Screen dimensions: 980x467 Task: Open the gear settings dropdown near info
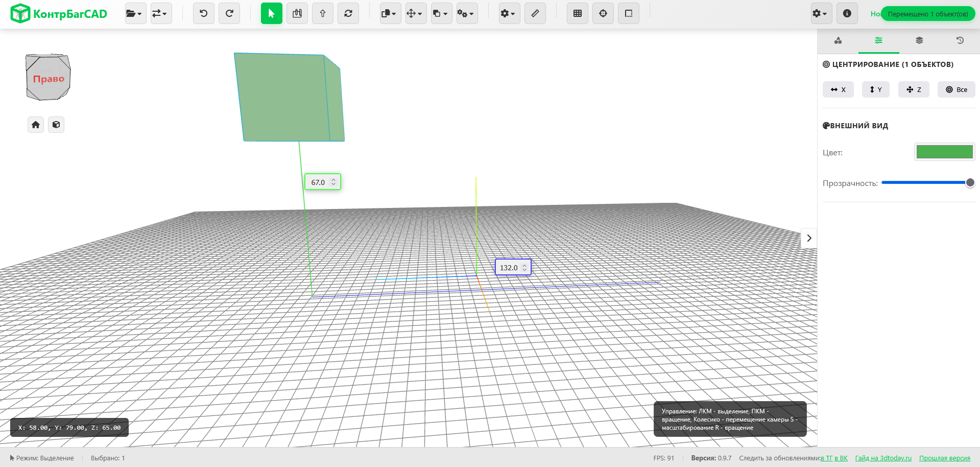pyautogui.click(x=821, y=14)
